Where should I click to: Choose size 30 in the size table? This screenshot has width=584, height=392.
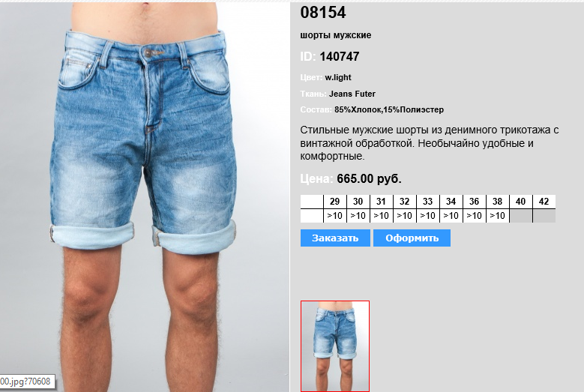tap(358, 202)
